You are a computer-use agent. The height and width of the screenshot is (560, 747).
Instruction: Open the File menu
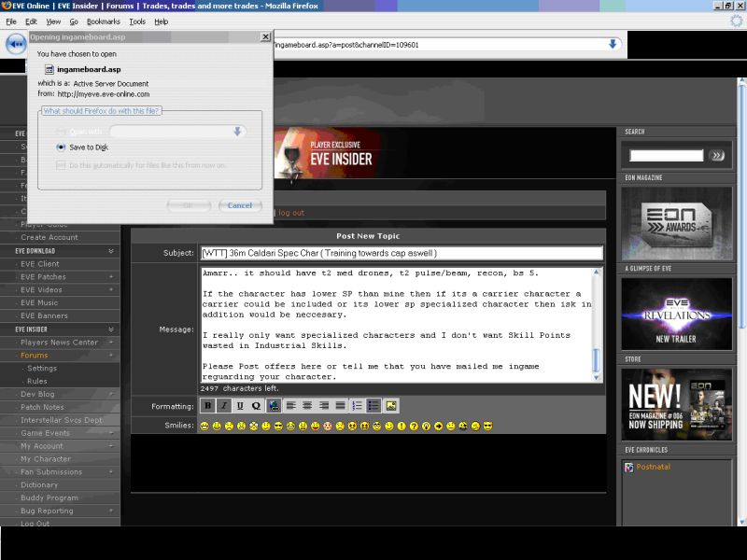11,21
